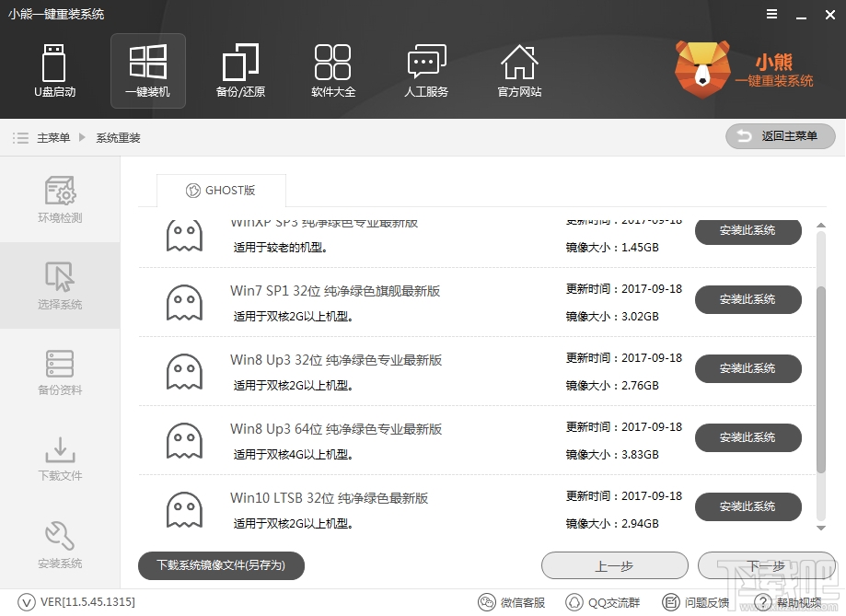Open 选择系统 step in left menu
Image resolution: width=846 pixels, height=616 pixels.
(59, 285)
